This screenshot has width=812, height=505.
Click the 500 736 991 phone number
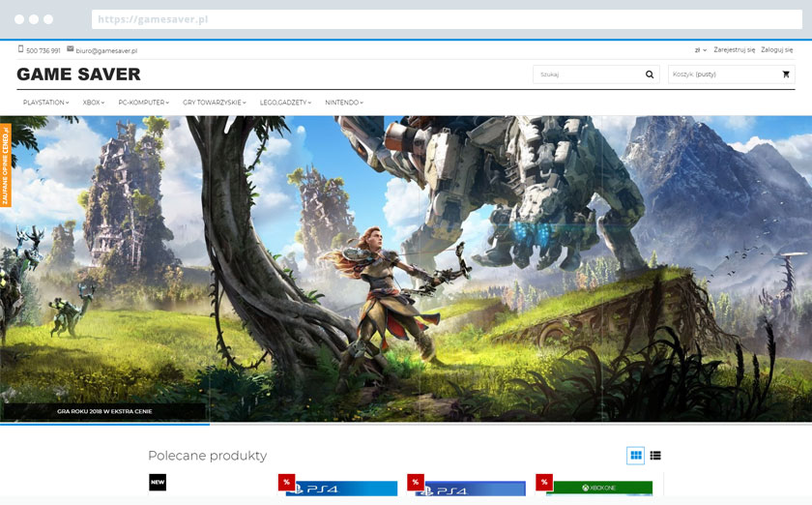click(43, 51)
